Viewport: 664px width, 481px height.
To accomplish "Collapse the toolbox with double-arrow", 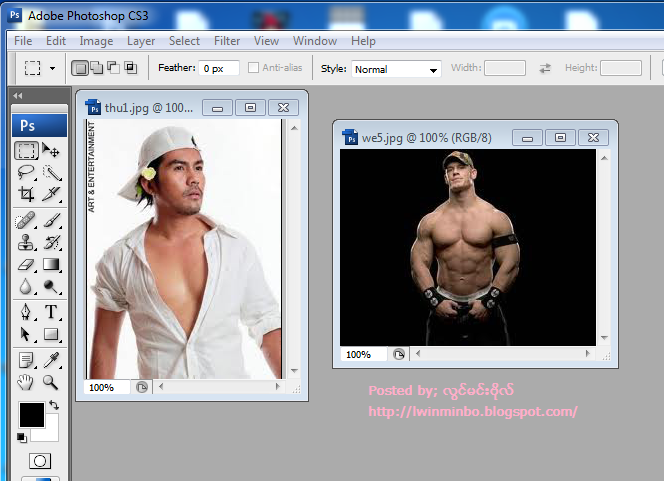I will [17, 96].
